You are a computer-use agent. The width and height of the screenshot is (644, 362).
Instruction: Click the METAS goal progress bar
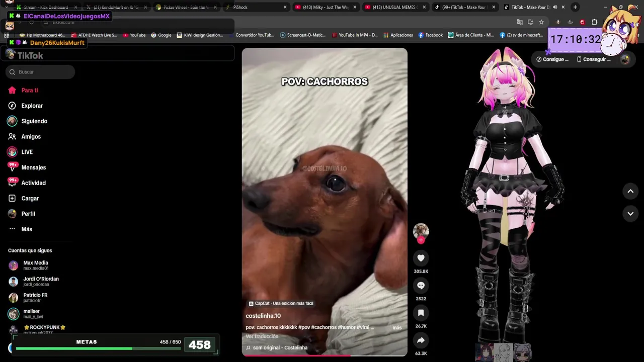tap(98, 348)
